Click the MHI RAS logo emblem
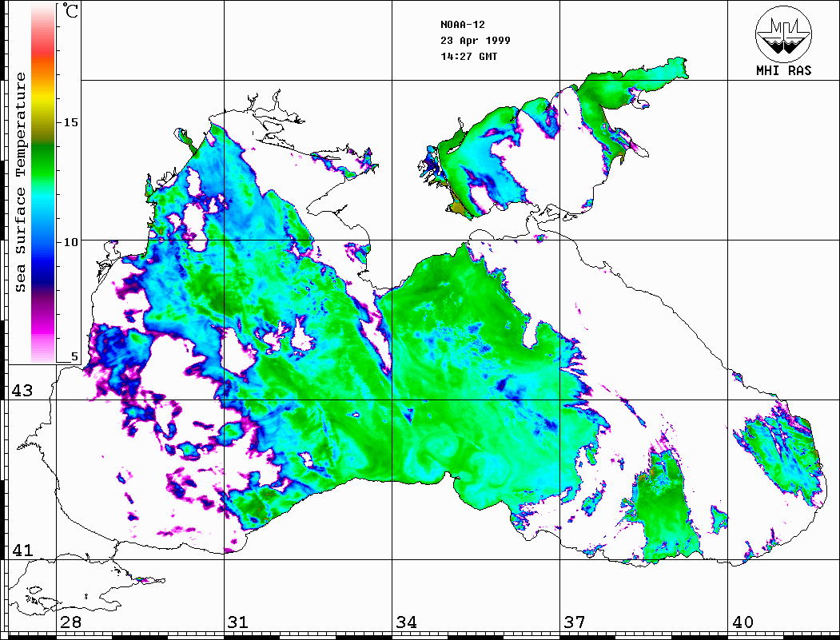 784,34
